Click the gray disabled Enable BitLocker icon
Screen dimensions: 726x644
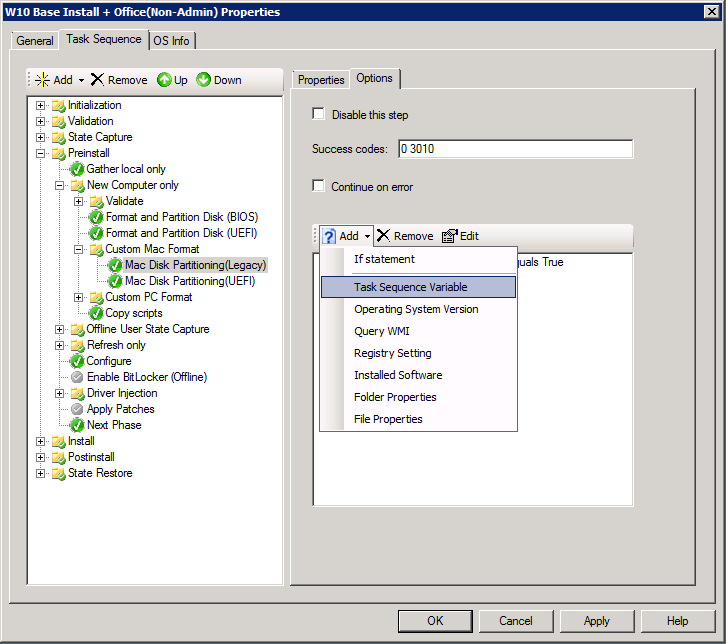(77, 377)
